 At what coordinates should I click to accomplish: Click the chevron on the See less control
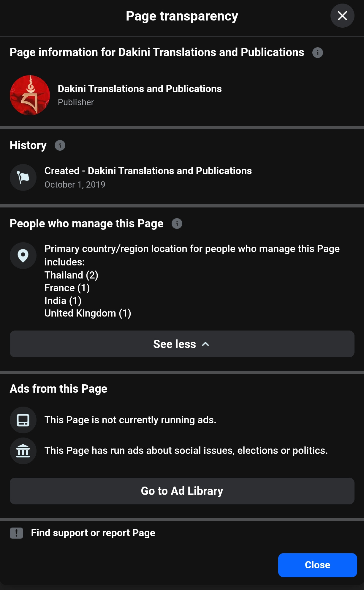(205, 344)
